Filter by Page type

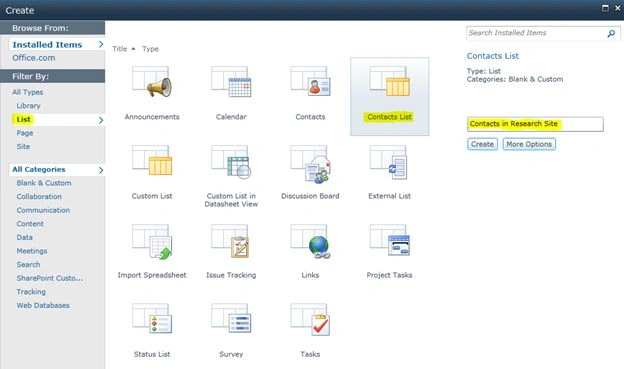click(x=25, y=133)
